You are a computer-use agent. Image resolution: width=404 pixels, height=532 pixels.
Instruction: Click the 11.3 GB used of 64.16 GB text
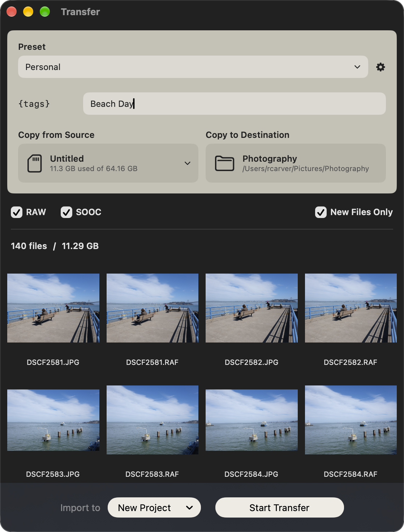click(x=94, y=169)
